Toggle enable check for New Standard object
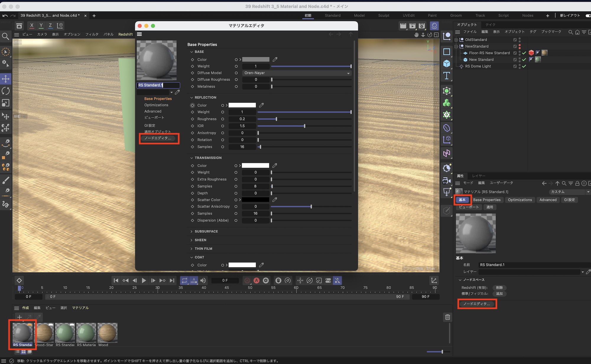591x364 pixels. [524, 59]
